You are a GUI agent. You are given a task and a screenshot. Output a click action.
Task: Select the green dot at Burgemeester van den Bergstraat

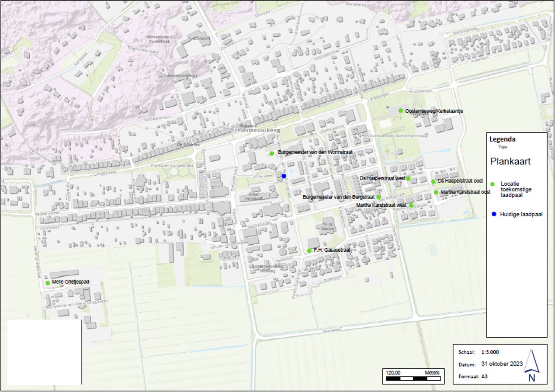tap(378, 198)
